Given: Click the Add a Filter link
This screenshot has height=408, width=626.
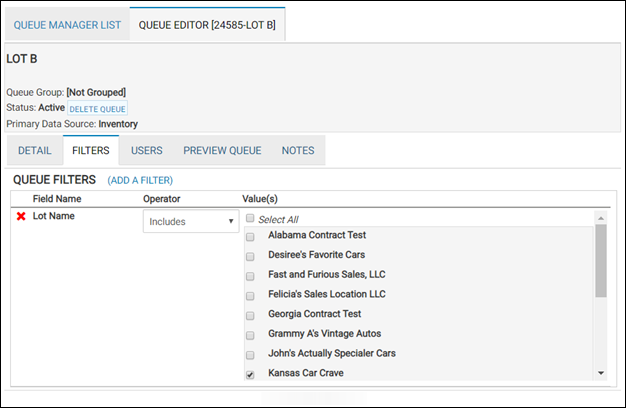Looking at the screenshot, I should pyautogui.click(x=140, y=180).
